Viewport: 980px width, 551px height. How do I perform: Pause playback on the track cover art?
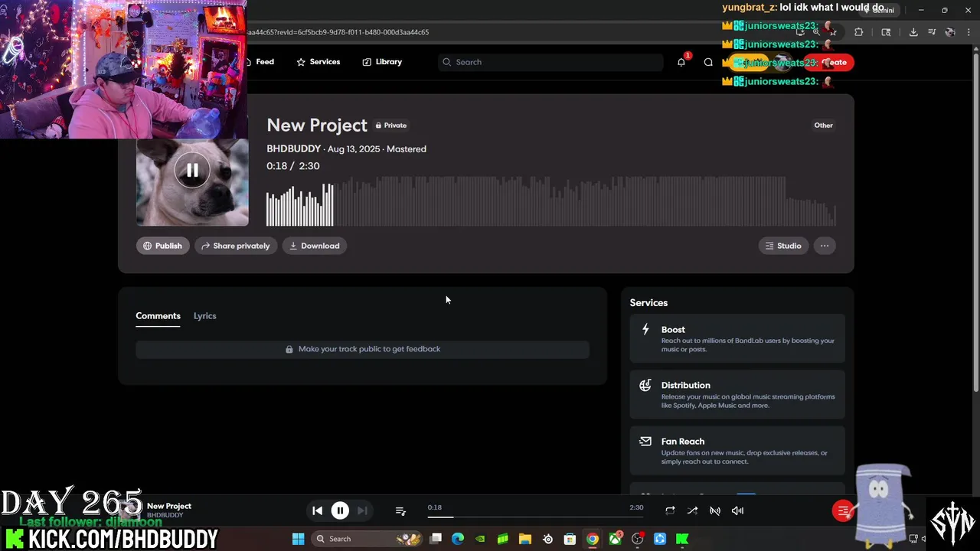(192, 170)
